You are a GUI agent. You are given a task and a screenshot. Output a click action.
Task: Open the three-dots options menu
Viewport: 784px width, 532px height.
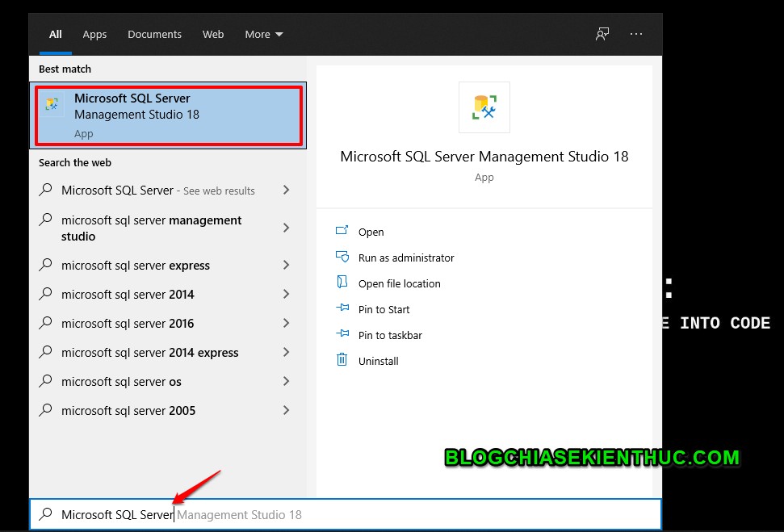pyautogui.click(x=636, y=34)
